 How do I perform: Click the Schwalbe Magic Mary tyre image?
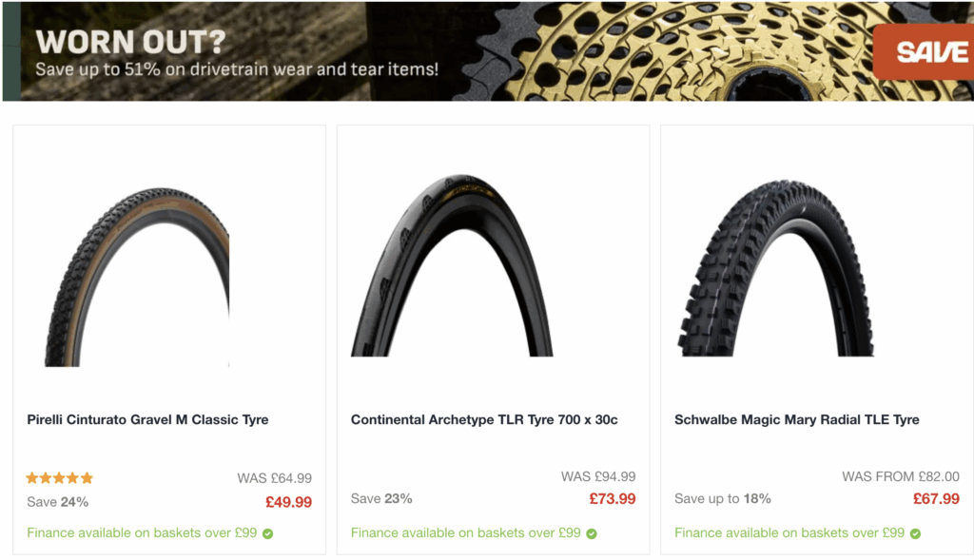click(775, 268)
